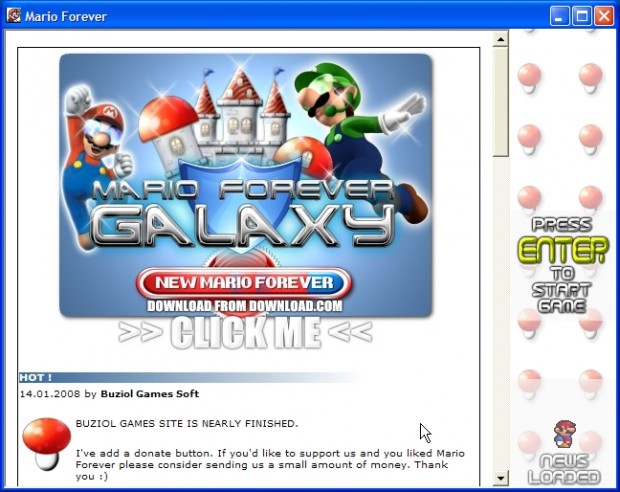The image size is (620, 492).
Task: Click "BUZIOL GAMES SITE IS NEARLY FINISHED." headline
Action: click(x=187, y=424)
